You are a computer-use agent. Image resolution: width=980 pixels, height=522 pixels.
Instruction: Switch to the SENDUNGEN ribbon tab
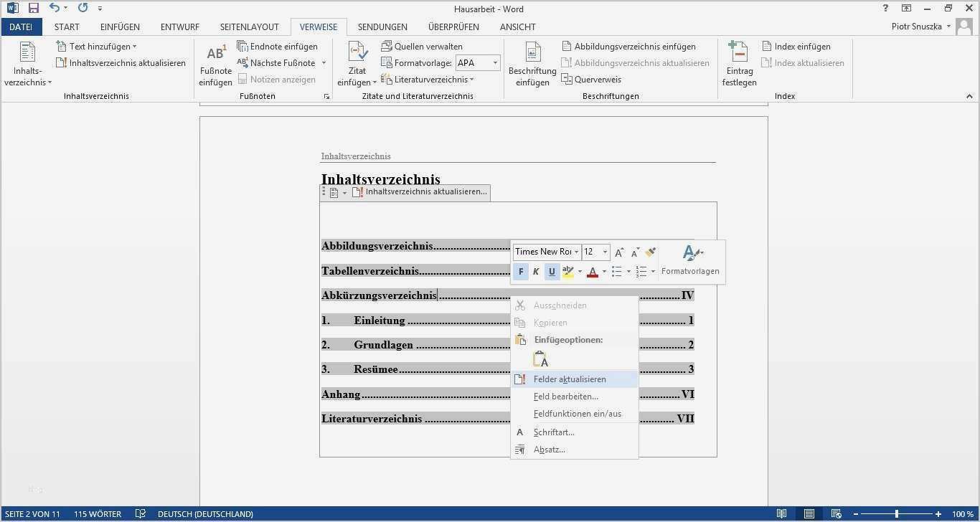coord(382,27)
